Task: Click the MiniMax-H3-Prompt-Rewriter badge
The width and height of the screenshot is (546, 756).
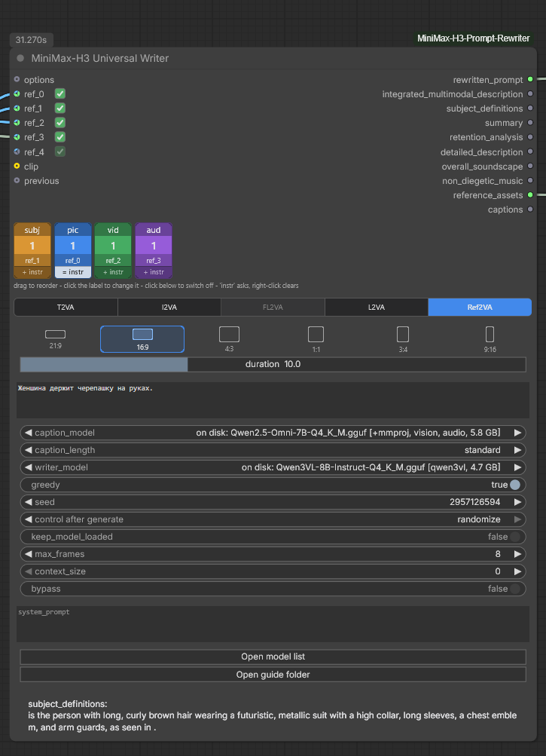Action: point(473,38)
